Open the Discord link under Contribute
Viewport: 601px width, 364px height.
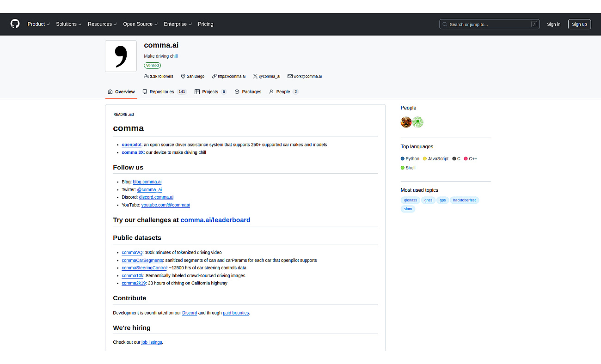(x=190, y=313)
